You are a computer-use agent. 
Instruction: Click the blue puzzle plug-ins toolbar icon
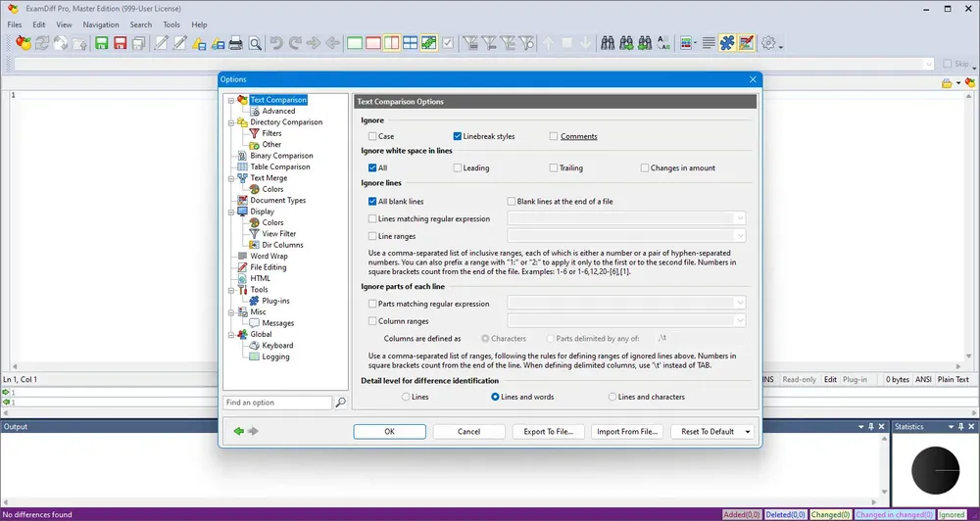727,43
